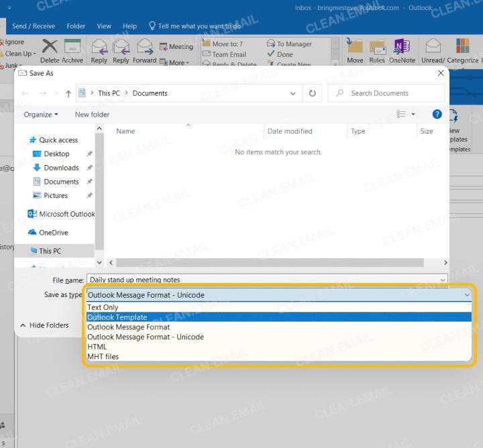
Task: Send message to OneNote icon
Action: (402, 46)
